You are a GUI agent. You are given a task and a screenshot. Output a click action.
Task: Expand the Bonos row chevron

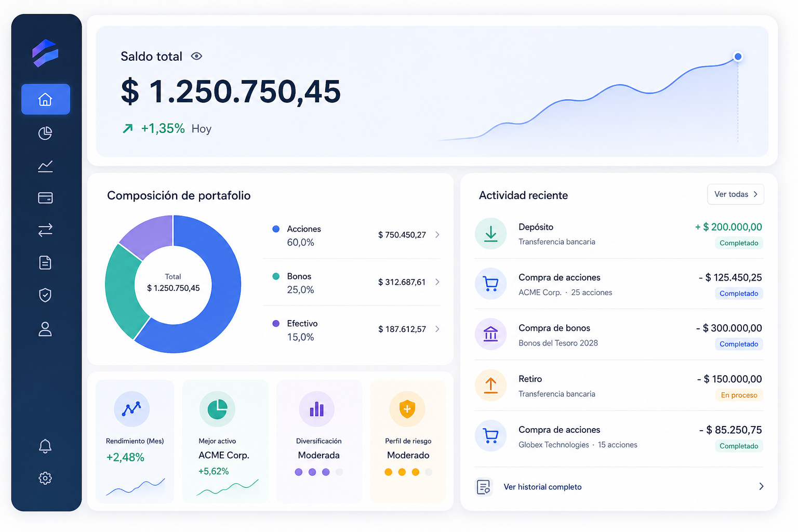coord(437,282)
